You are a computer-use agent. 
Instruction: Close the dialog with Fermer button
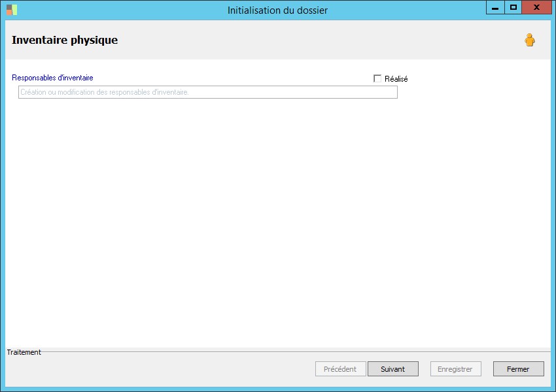click(519, 369)
